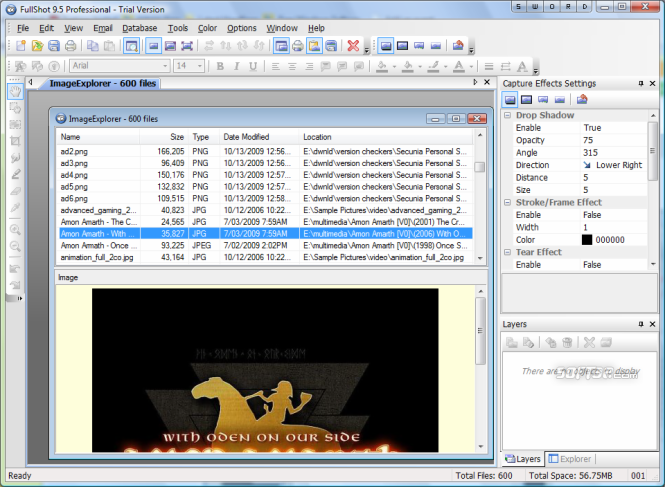The width and height of the screenshot is (665, 487).
Task: Collapse the Tear Effect section
Action: coord(507,252)
